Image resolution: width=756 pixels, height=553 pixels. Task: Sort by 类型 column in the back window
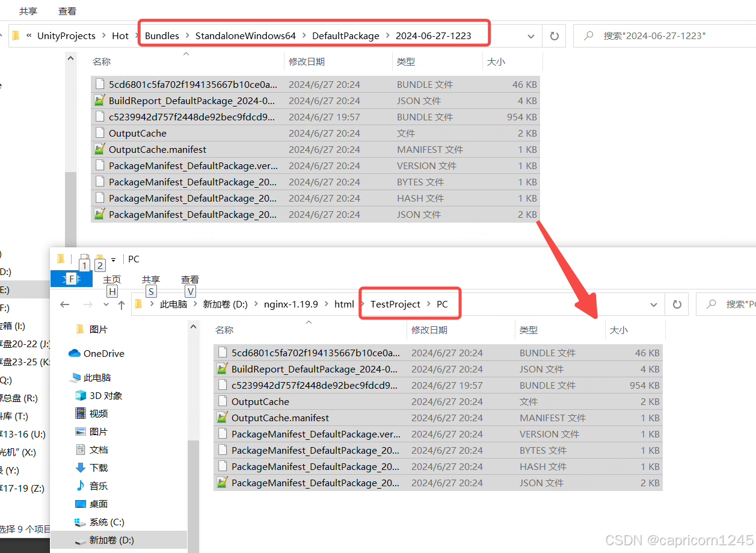pyautogui.click(x=406, y=61)
